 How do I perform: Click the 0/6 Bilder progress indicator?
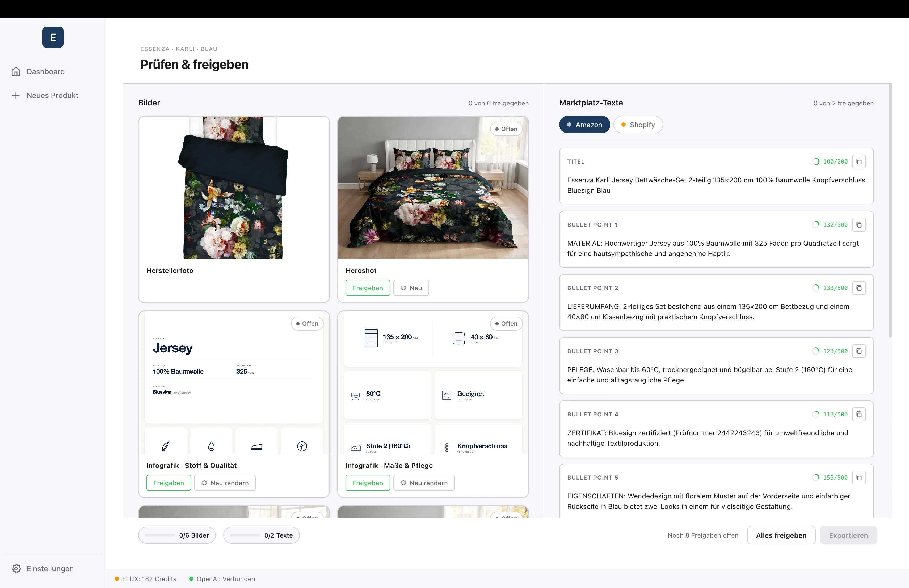177,535
